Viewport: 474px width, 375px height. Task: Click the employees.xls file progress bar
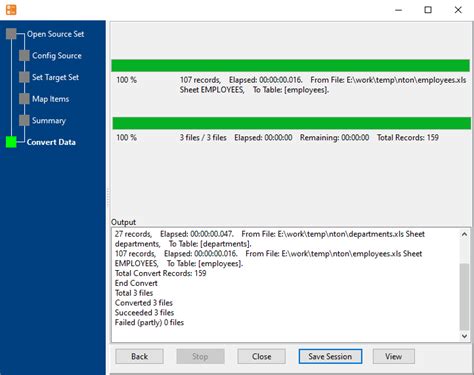click(290, 66)
